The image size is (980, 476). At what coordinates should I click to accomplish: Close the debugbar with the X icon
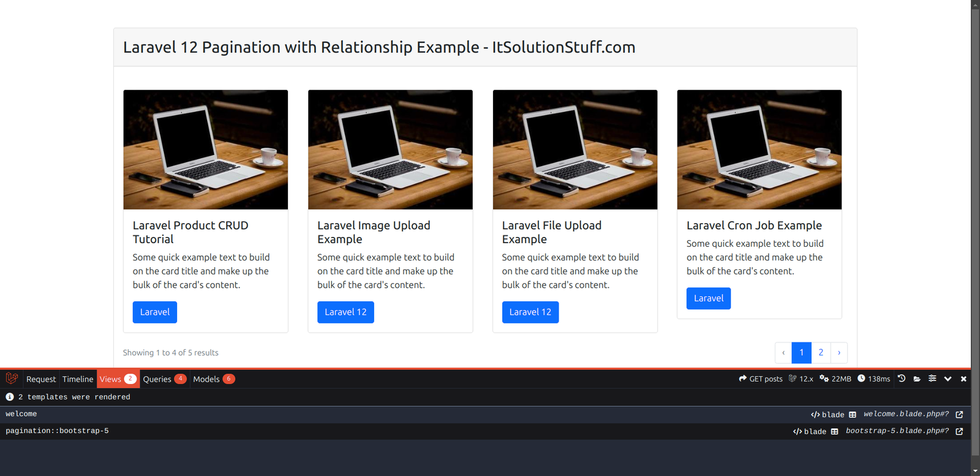point(963,379)
